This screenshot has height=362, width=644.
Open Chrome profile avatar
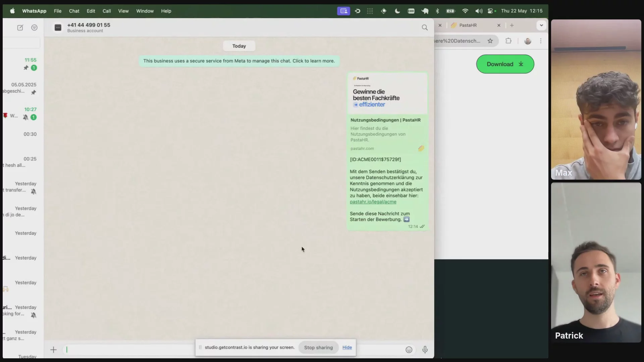[x=528, y=41]
